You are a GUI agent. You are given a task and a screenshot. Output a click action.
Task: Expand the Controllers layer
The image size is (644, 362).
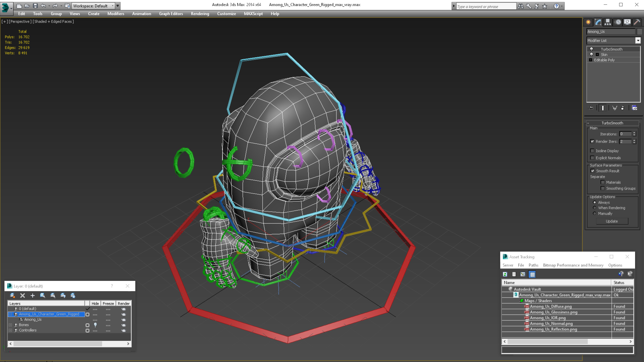(x=10, y=330)
